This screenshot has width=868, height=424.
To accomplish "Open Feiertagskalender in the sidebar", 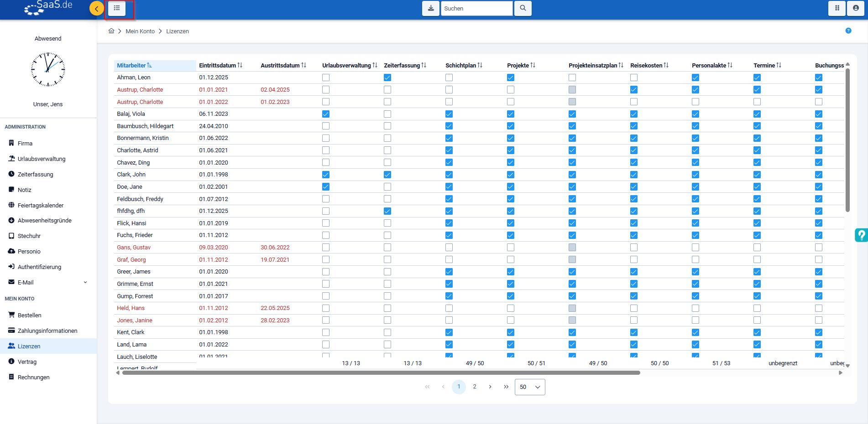I will click(41, 206).
